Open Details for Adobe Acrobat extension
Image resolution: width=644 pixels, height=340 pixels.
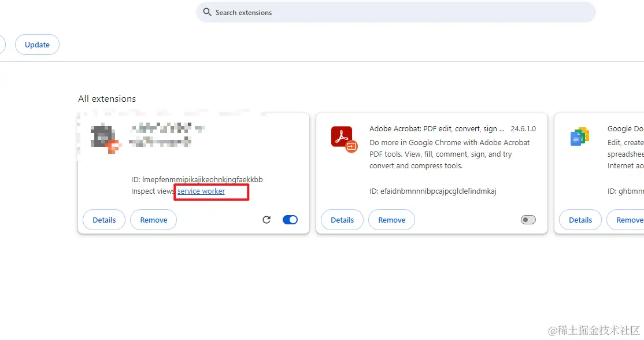point(342,220)
